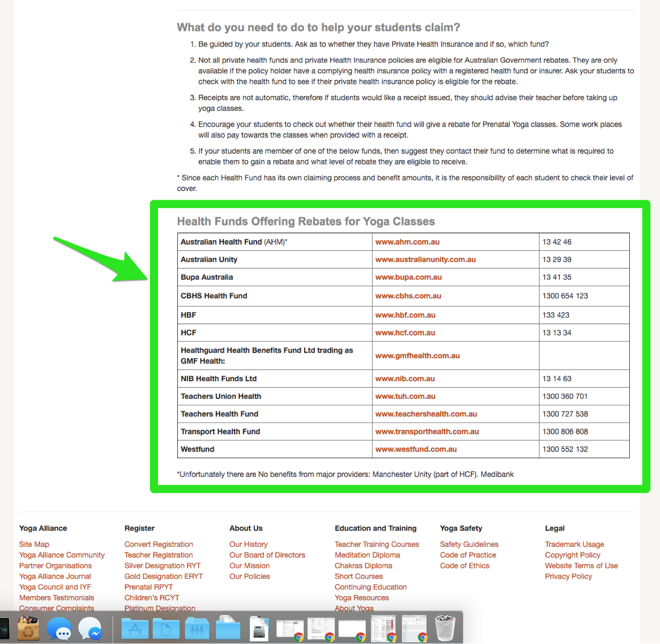Select the 'Westfund' table cell
The width and height of the screenshot is (660, 644).
click(x=274, y=449)
